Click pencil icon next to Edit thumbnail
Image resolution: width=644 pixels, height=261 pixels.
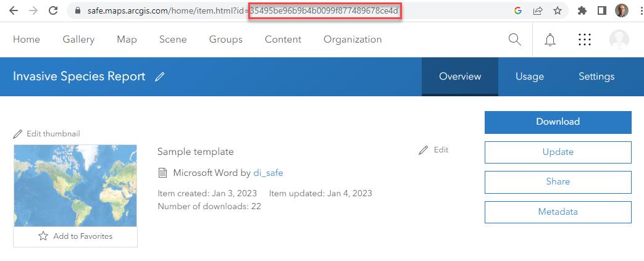tap(18, 134)
